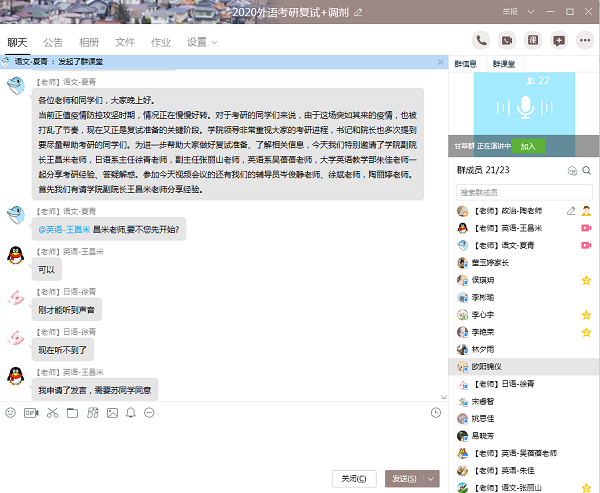Start a group video call
Viewport: 600px width, 493px height.
[507, 41]
